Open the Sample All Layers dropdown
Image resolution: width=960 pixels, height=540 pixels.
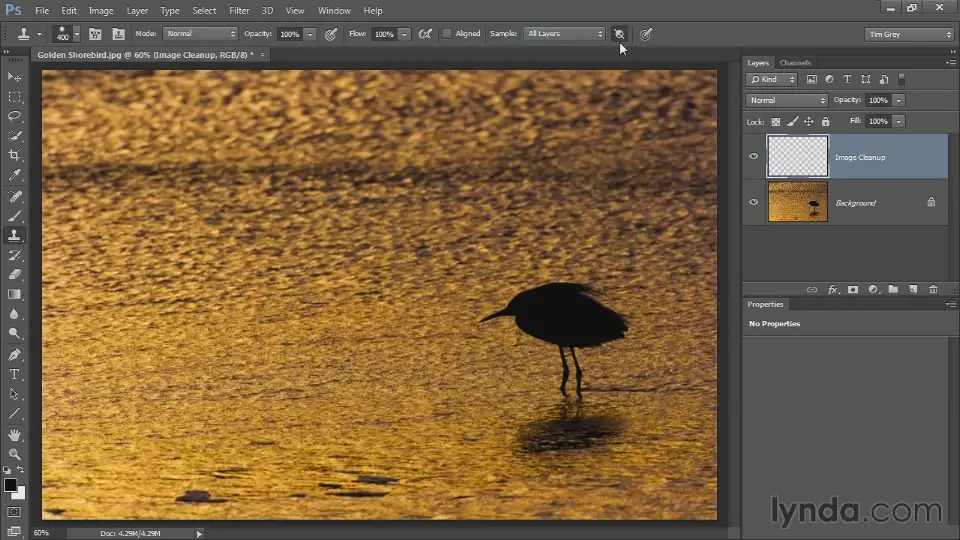tap(565, 34)
